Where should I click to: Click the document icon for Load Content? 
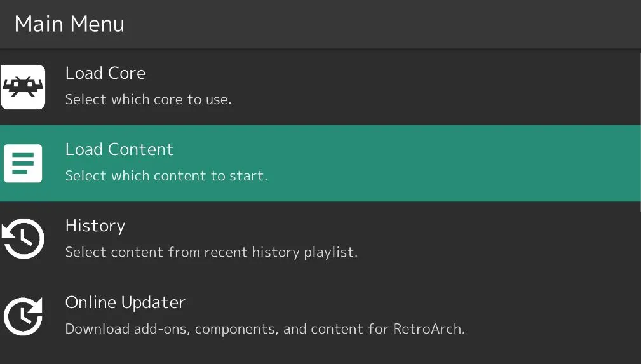pyautogui.click(x=23, y=163)
